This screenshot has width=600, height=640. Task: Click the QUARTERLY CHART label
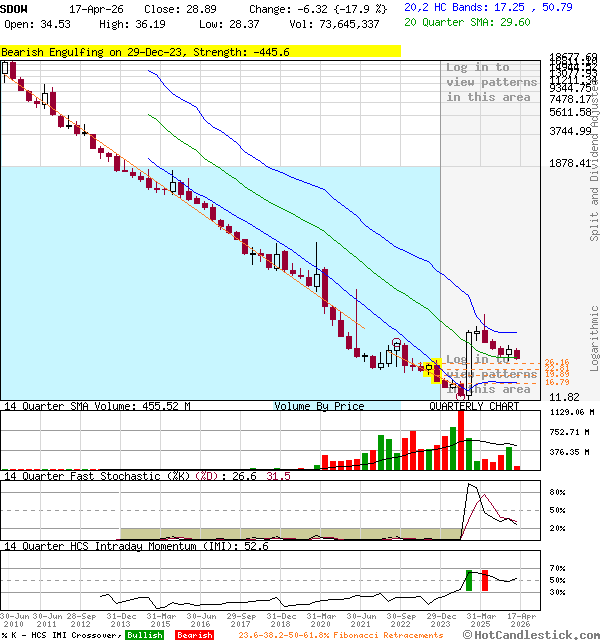(474, 406)
